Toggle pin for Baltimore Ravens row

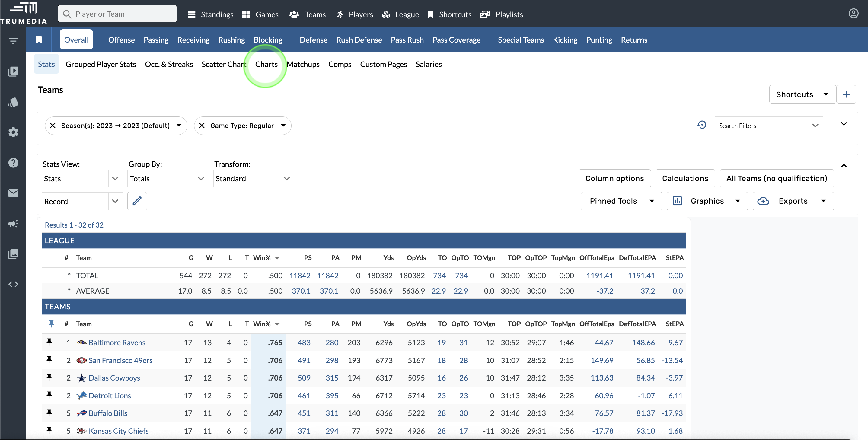pyautogui.click(x=49, y=342)
